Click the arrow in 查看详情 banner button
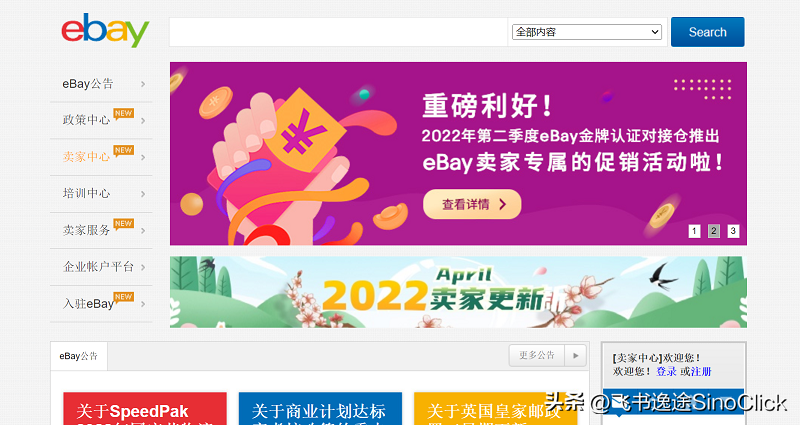The height and width of the screenshot is (425, 800). [x=503, y=204]
